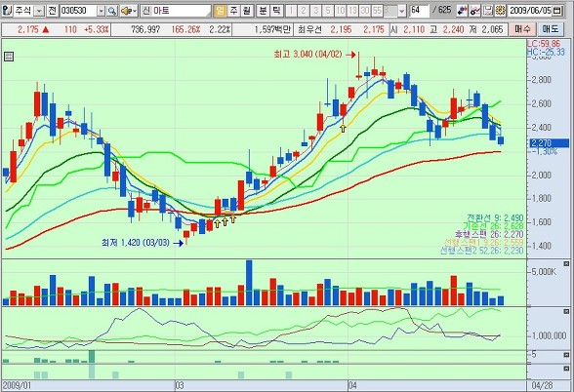Click the top-left chart program icon
Image resolution: width=574 pixels, height=392 pixels.
tap(6, 11)
